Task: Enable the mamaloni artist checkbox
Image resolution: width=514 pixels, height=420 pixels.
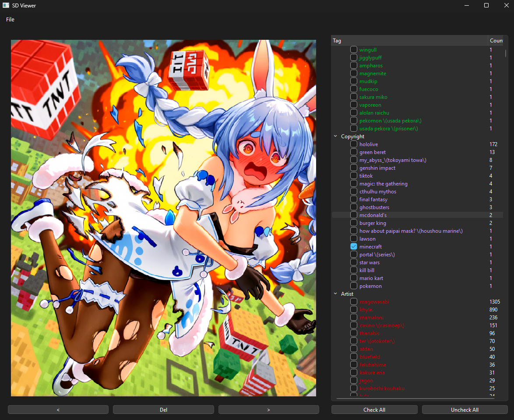Action: [354, 318]
